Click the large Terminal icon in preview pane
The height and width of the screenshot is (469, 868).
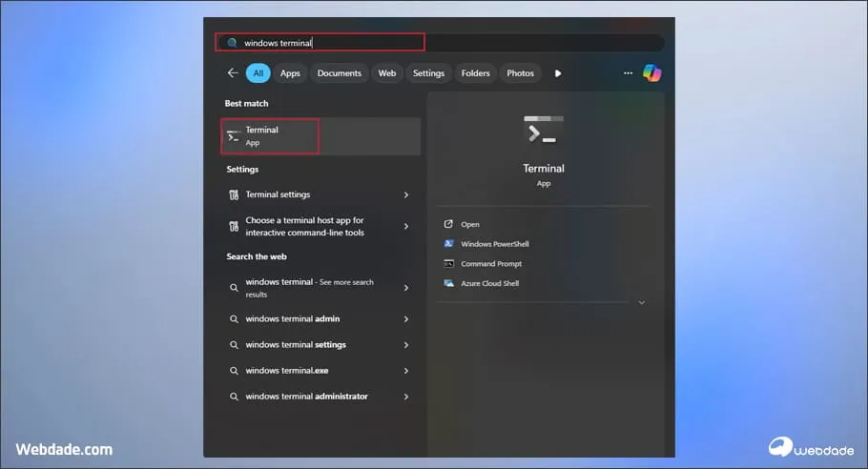[x=543, y=131]
